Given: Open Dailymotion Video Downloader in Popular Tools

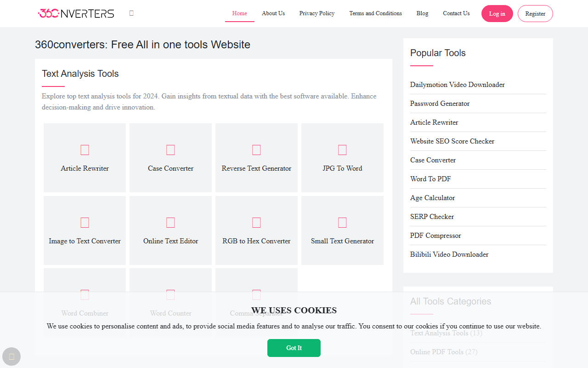Looking at the screenshot, I should click(x=457, y=85).
